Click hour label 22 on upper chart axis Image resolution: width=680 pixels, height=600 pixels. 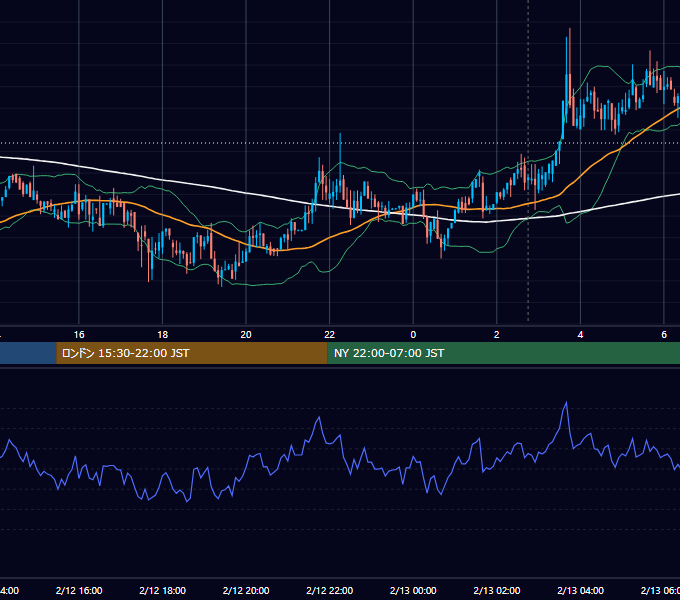coord(330,335)
